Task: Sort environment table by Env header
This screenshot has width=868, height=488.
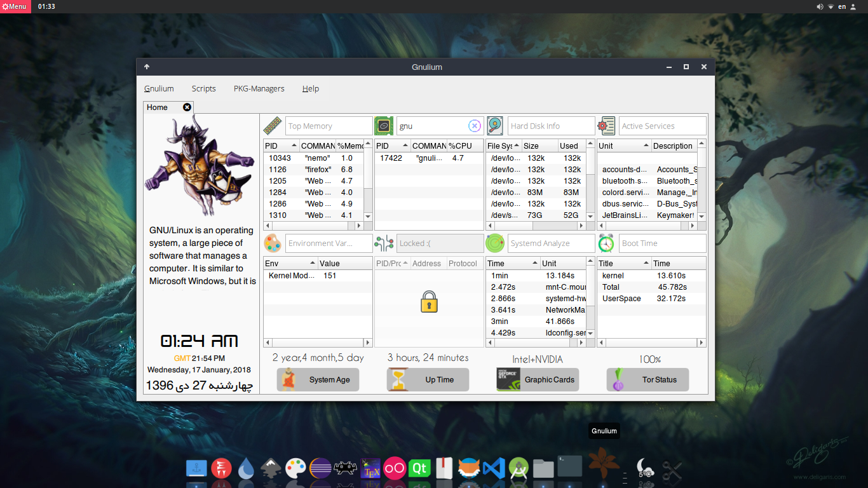Action: coord(290,263)
